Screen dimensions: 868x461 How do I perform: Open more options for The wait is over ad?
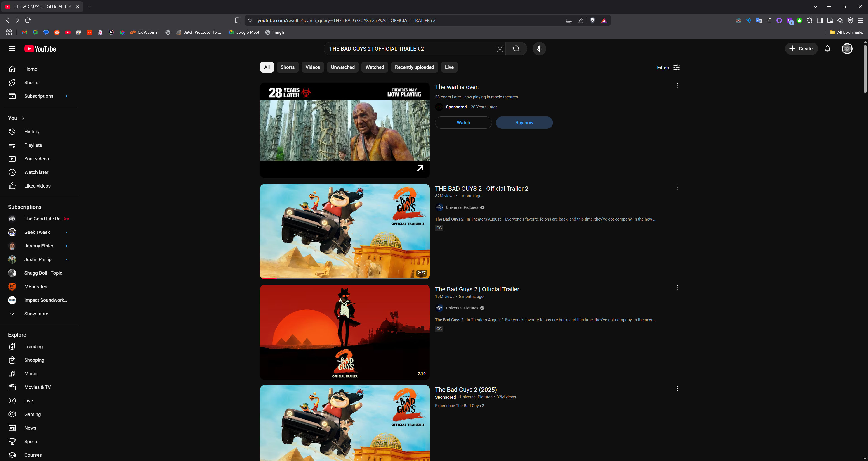click(677, 86)
